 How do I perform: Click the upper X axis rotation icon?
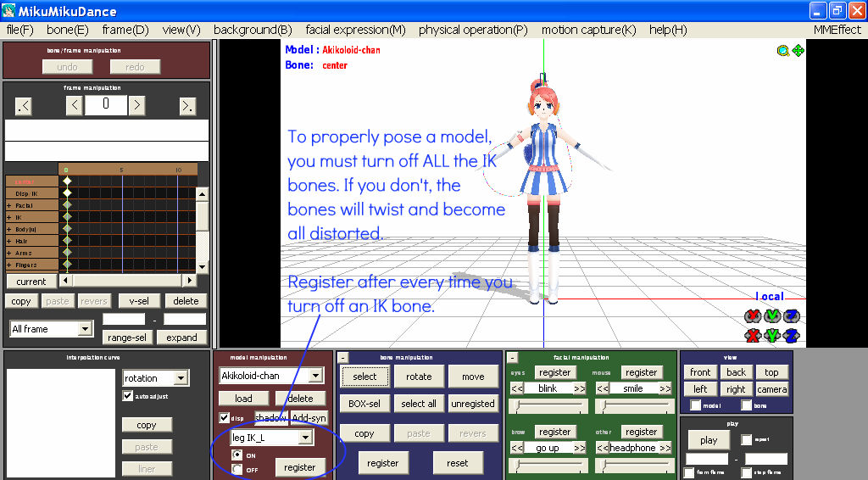(x=753, y=316)
